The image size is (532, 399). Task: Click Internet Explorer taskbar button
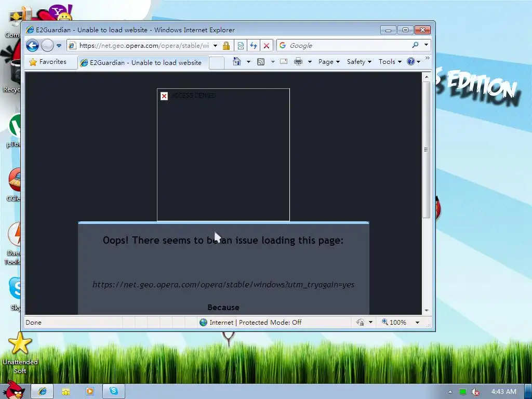tap(43, 392)
